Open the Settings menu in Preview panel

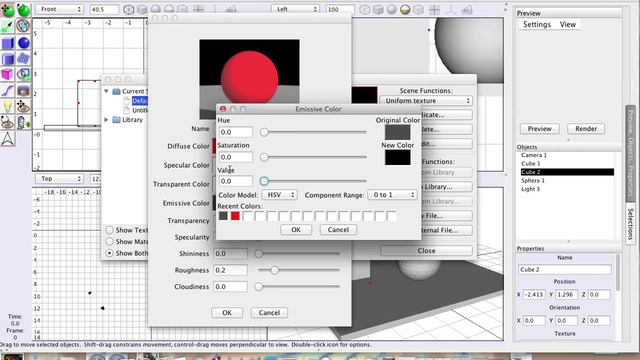pyautogui.click(x=537, y=24)
